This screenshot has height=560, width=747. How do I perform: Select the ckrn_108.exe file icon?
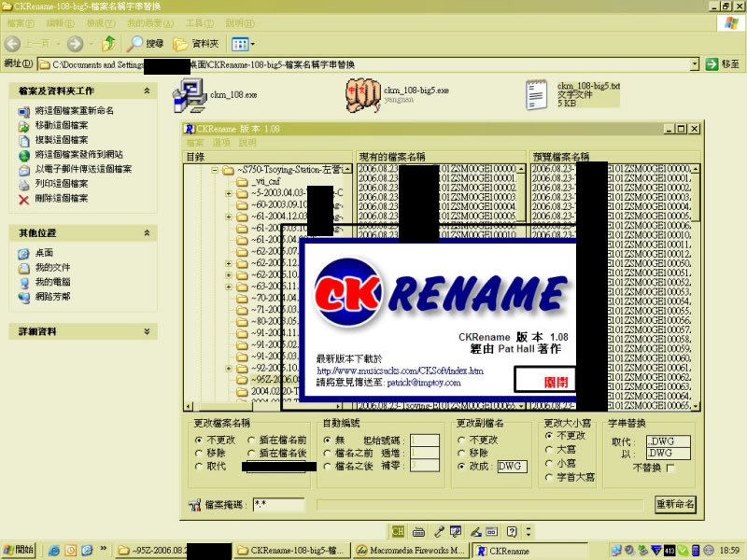click(190, 95)
